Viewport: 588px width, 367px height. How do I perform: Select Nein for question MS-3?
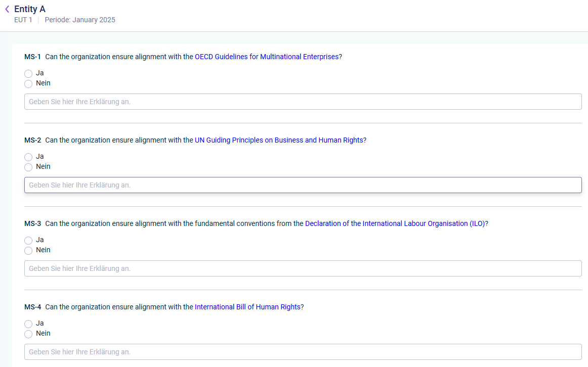(x=28, y=251)
